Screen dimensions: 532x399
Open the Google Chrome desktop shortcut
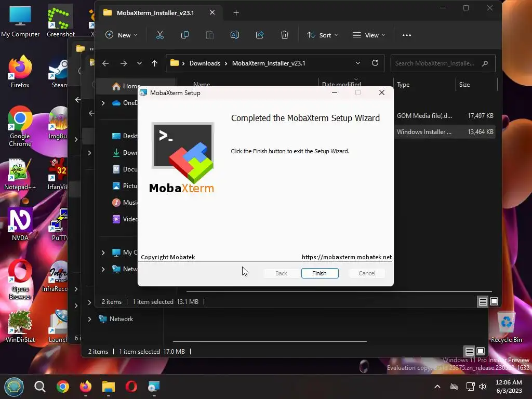point(20,127)
